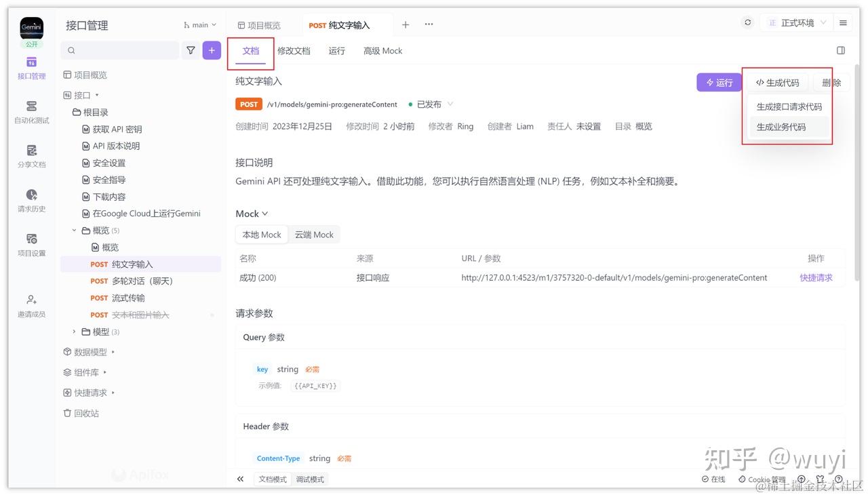Open the main branch dropdown
Screen dimensions: 868x497
point(199,24)
